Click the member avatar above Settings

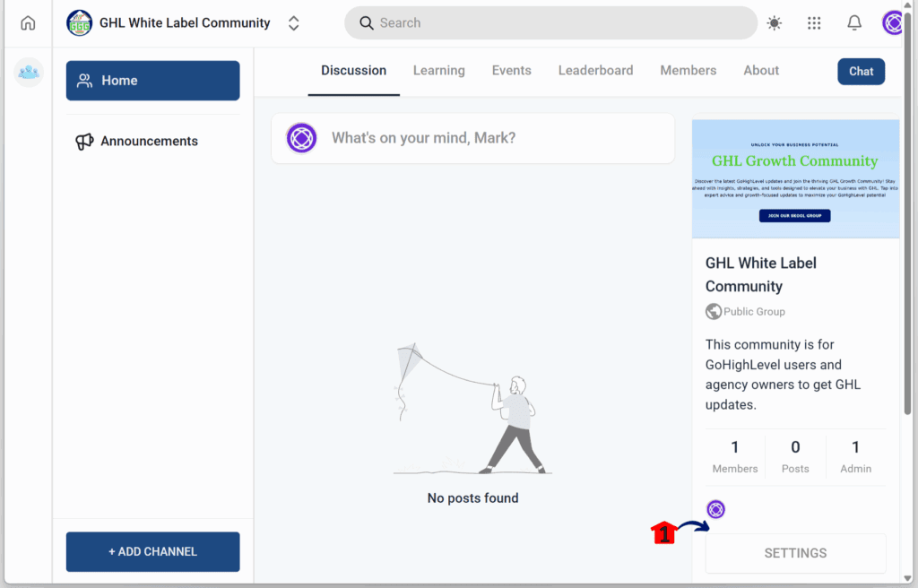[715, 509]
